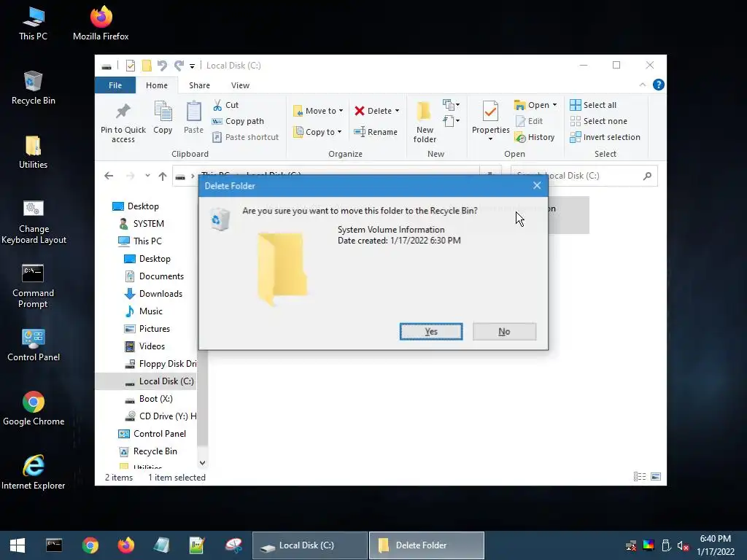
Task: Collapse the ribbon with the chevron
Action: [642, 85]
